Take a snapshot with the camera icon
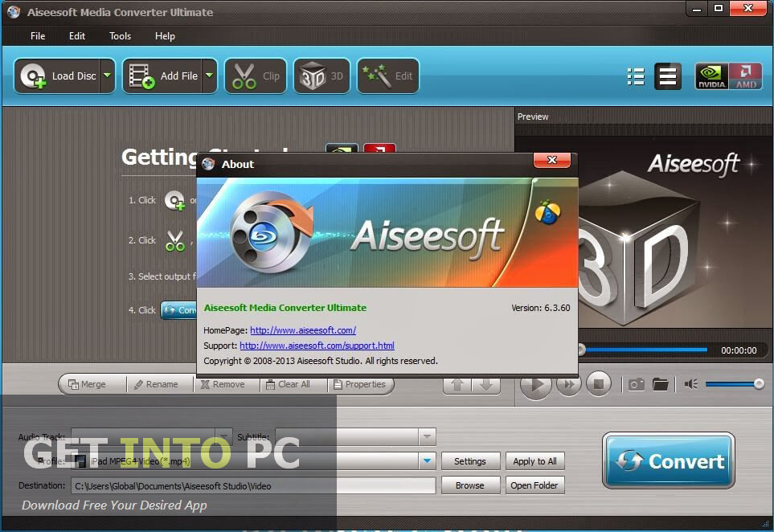The image size is (774, 532). tap(637, 384)
